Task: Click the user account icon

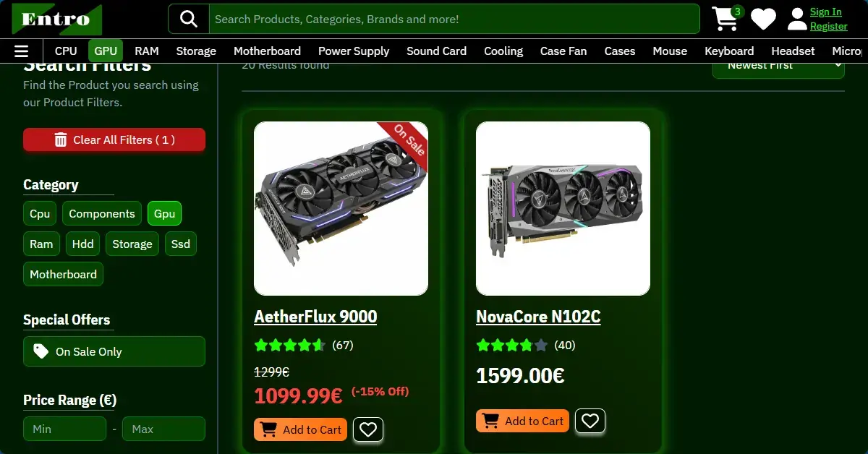Action: (x=797, y=19)
